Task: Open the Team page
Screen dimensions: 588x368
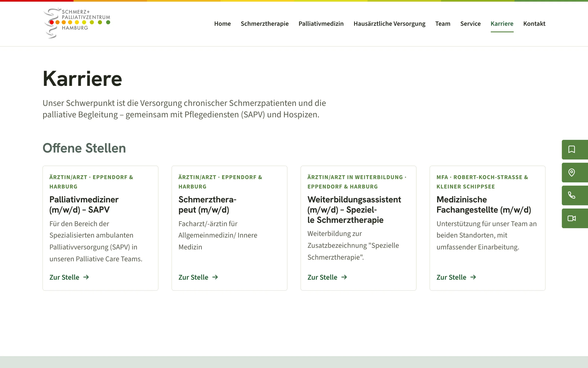Action: (x=443, y=24)
